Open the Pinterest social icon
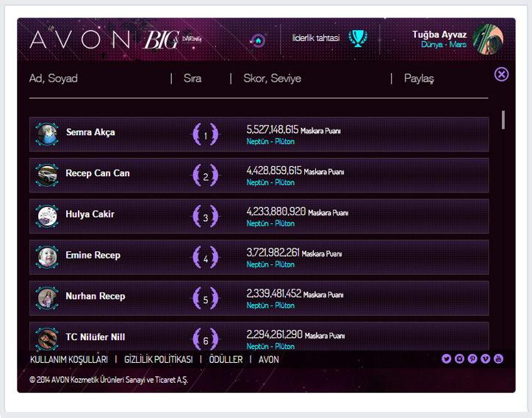The height and width of the screenshot is (418, 532). pyautogui.click(x=472, y=358)
